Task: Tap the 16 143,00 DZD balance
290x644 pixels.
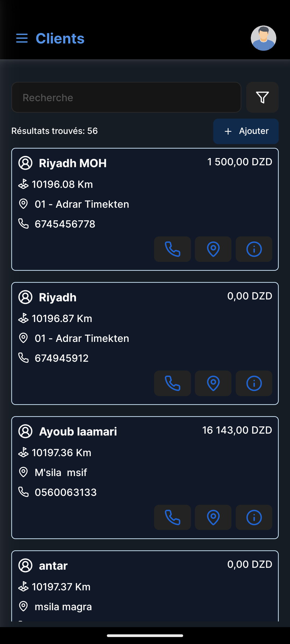Action: click(x=237, y=430)
